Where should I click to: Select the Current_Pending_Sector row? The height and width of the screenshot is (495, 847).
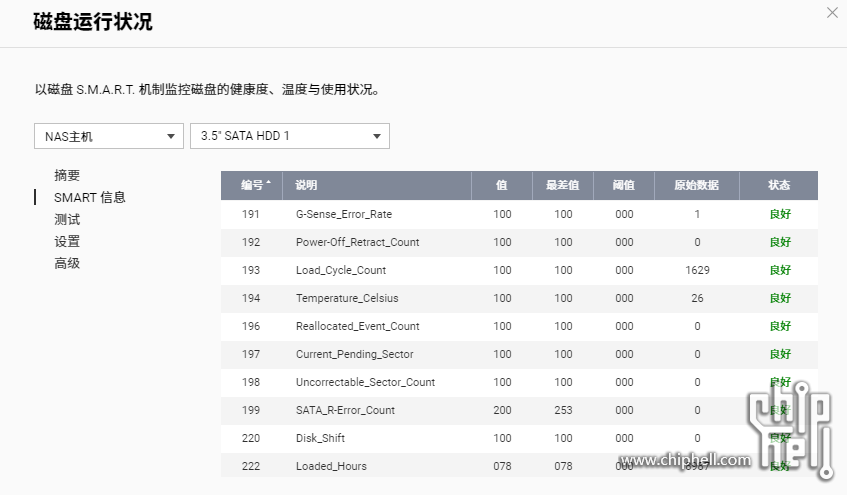click(x=519, y=354)
